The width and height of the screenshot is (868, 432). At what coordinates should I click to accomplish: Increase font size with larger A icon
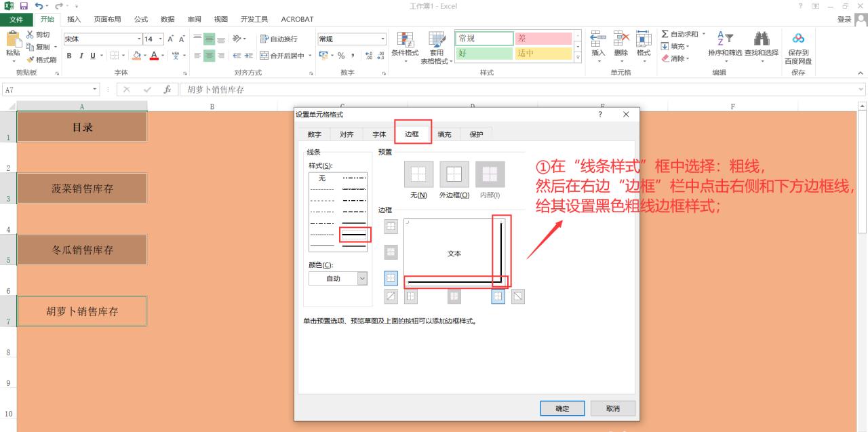click(171, 39)
